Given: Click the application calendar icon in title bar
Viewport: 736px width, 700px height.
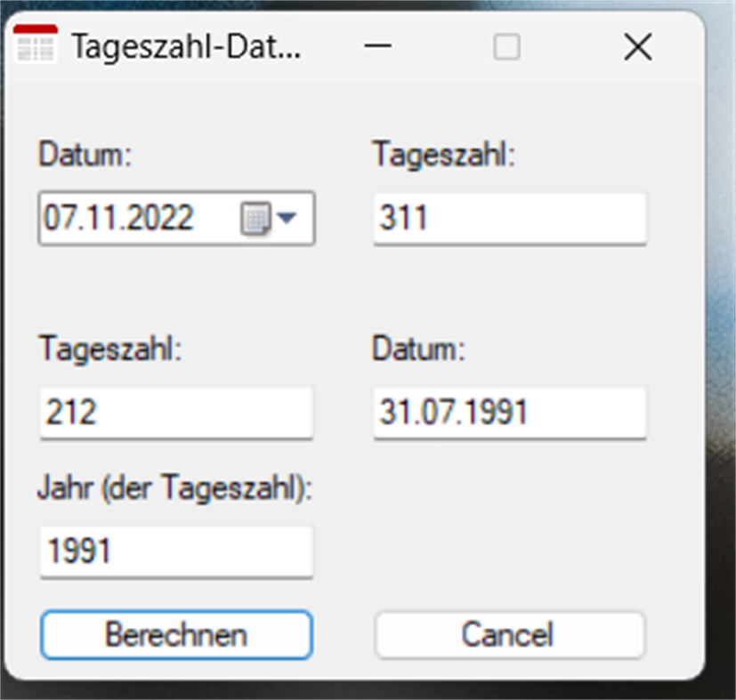Looking at the screenshot, I should click(x=34, y=46).
